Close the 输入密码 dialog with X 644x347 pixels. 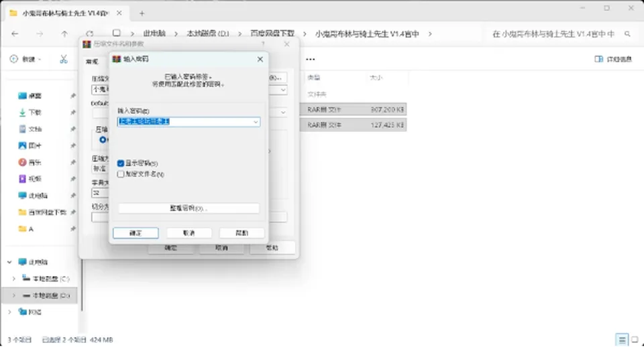click(x=260, y=60)
